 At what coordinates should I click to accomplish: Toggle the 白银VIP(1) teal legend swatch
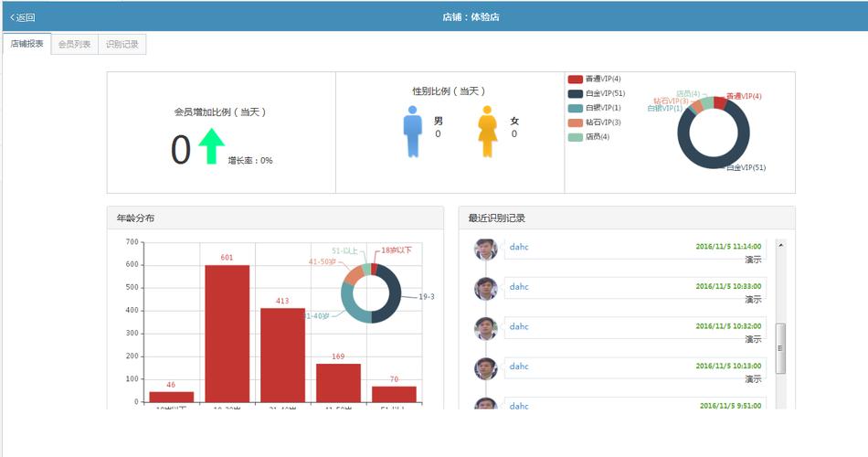click(575, 108)
